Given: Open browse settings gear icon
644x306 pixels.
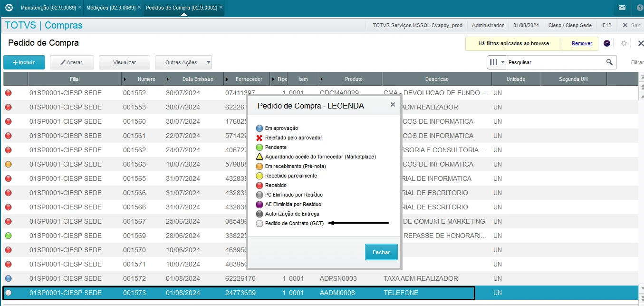Looking at the screenshot, I should point(624,43).
